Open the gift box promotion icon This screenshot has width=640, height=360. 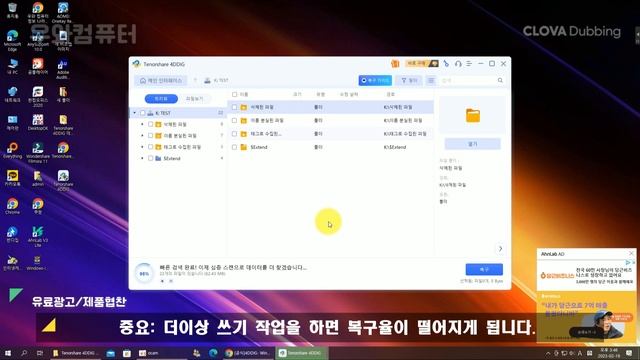[x=395, y=64]
